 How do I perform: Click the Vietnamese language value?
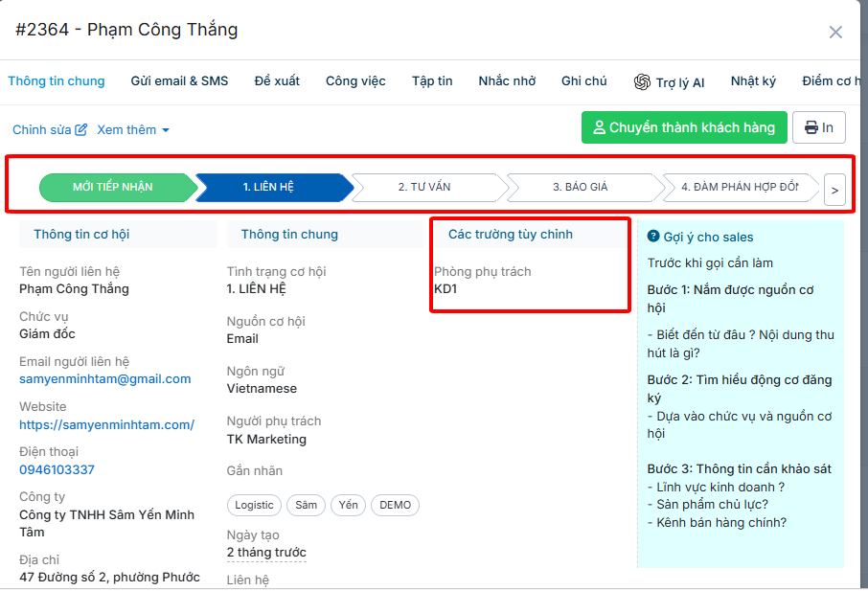click(x=262, y=389)
